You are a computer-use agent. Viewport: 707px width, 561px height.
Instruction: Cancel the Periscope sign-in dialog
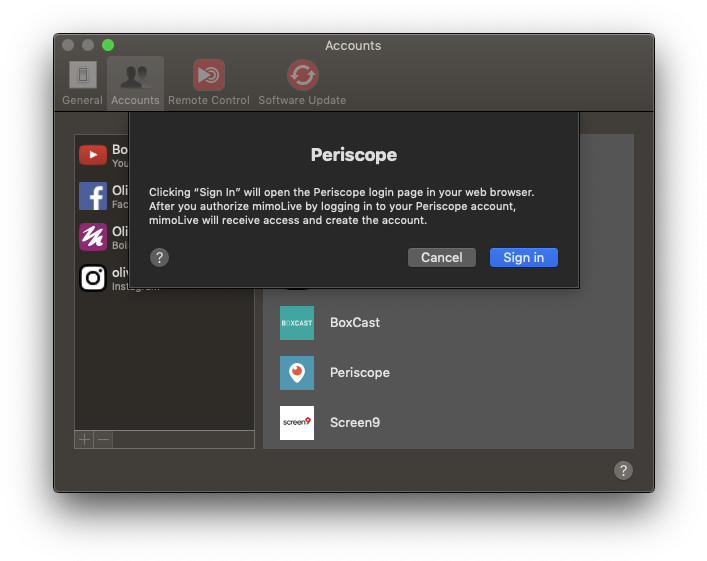point(441,258)
